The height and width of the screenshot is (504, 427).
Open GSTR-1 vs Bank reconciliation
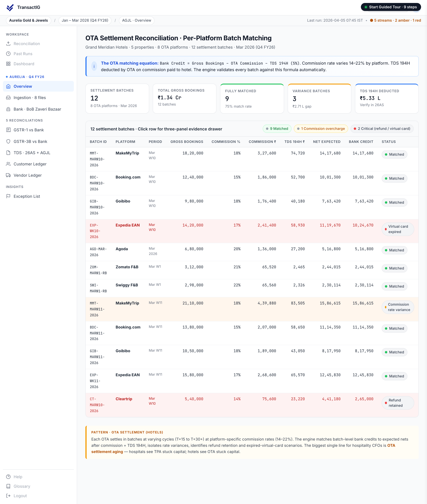click(x=38, y=130)
